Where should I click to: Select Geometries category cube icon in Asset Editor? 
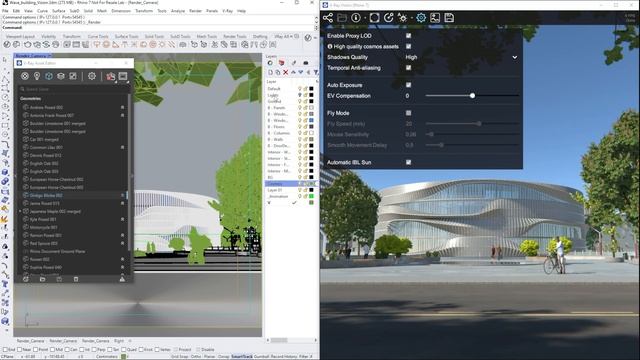(49, 76)
